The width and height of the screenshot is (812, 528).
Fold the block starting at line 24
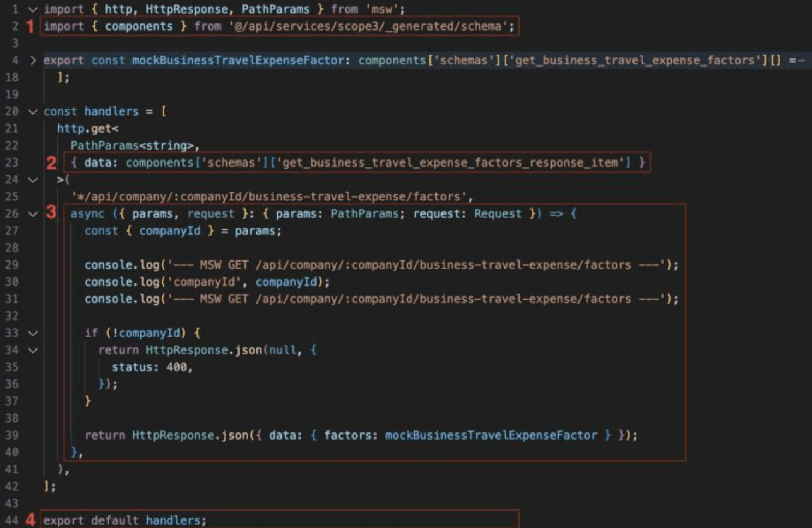point(33,180)
